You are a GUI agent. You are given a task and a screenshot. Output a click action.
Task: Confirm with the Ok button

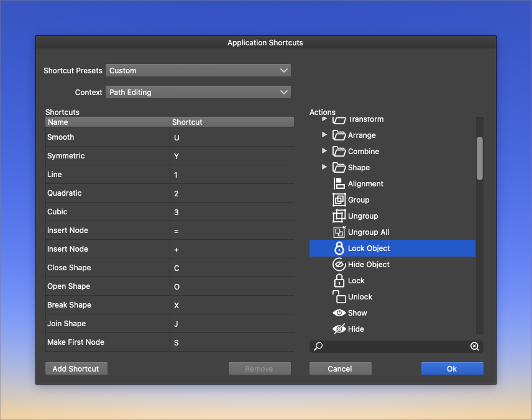452,369
